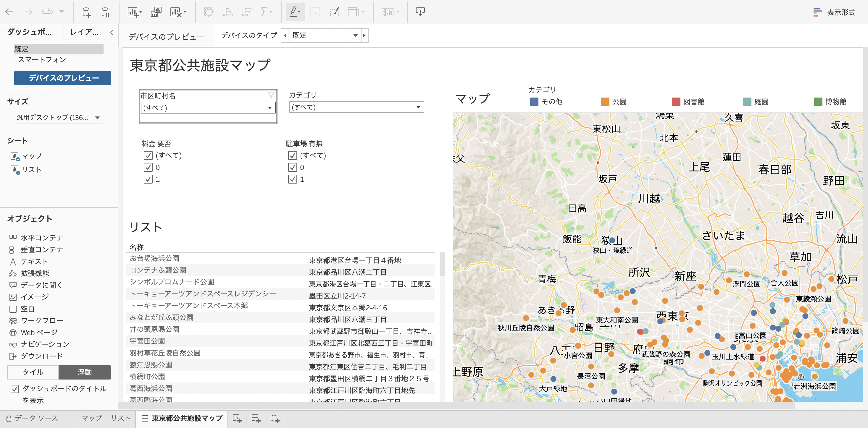Disable ダッシュボードのタイトルを表示 checkbox

coord(14,389)
